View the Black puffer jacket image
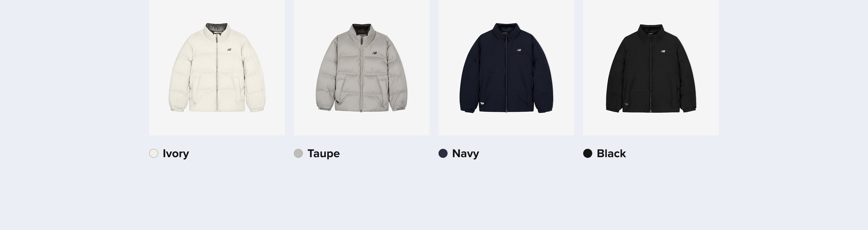Image resolution: width=868 pixels, height=230 pixels. [651, 67]
